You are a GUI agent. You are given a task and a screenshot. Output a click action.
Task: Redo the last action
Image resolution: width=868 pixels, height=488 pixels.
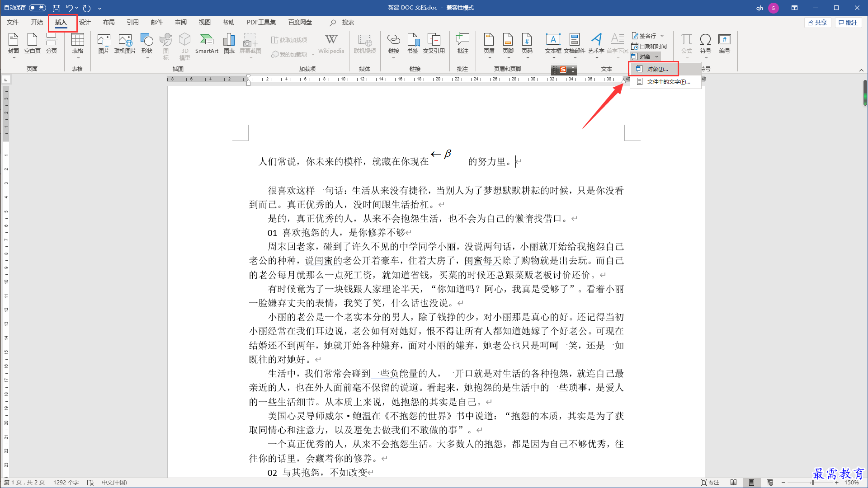[87, 8]
